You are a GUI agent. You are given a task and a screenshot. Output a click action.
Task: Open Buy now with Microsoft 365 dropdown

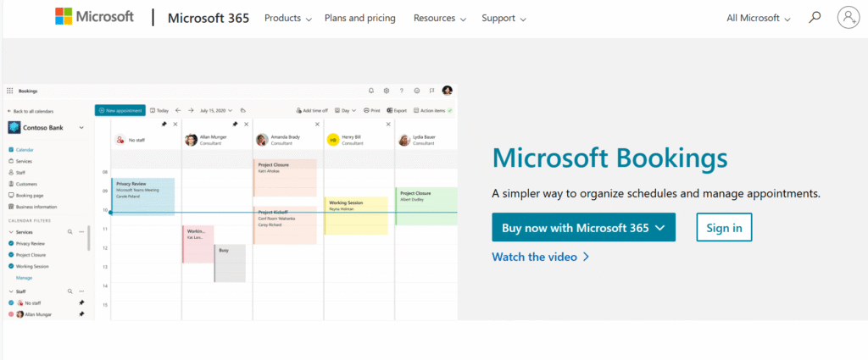(583, 227)
